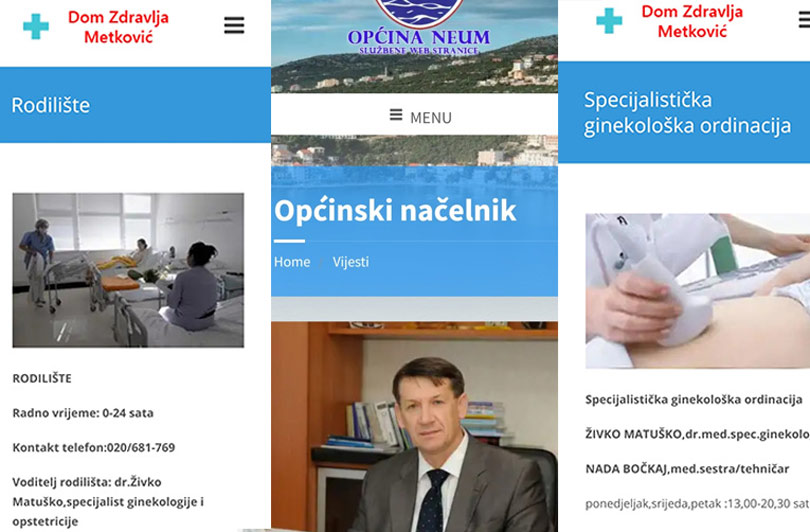Click Dom Zdravlja Metković title on left
The width and height of the screenshot is (810, 532).
pos(118,27)
